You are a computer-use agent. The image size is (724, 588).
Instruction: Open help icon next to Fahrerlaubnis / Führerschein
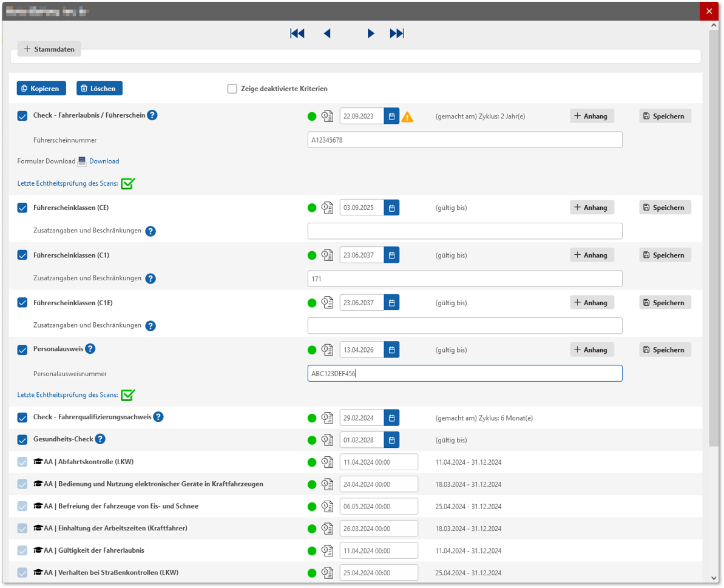click(152, 115)
